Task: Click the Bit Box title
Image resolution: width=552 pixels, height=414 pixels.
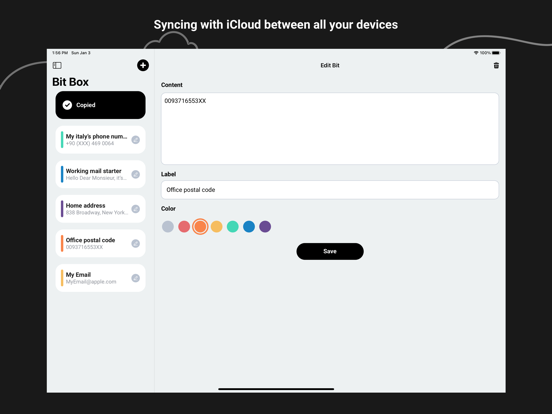Action: [x=70, y=82]
